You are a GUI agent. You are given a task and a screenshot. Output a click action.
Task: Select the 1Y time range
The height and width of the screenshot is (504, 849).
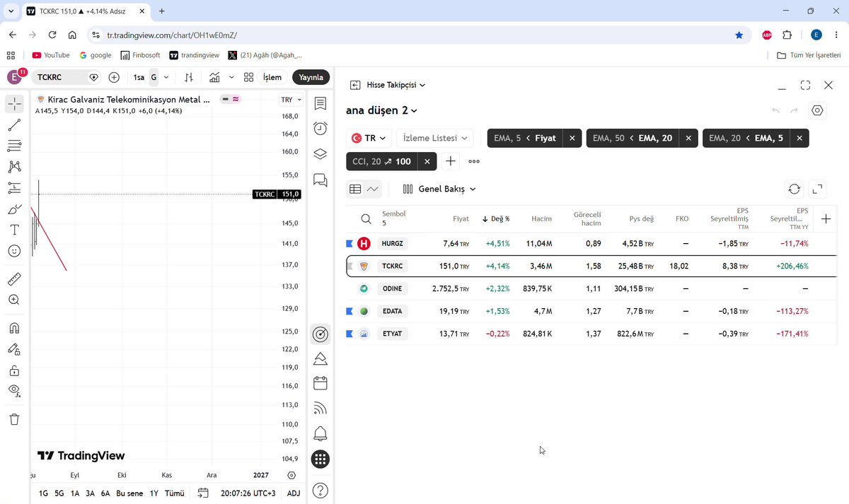click(x=154, y=493)
